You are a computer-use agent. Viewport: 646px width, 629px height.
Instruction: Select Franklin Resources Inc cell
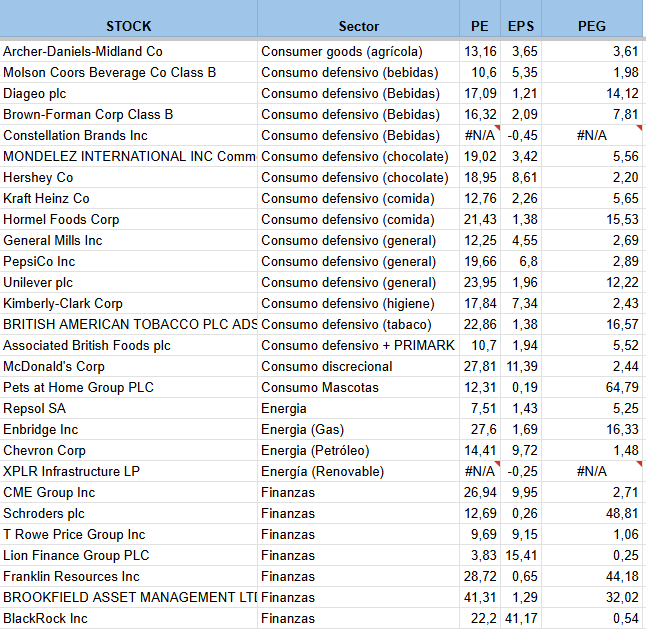(x=129, y=577)
